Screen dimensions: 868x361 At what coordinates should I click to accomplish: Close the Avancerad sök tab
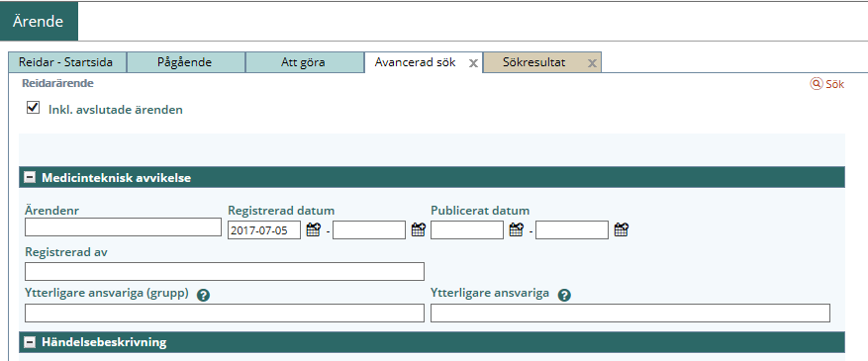click(473, 63)
